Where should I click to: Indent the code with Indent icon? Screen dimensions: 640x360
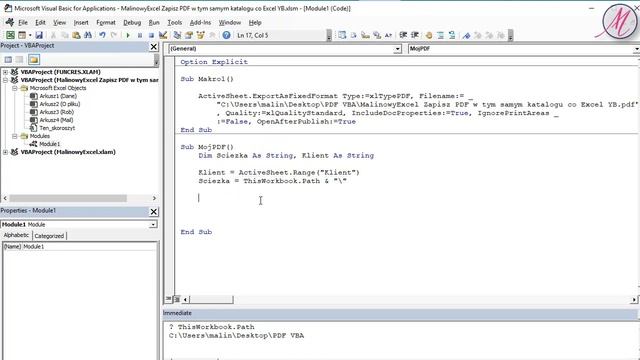click(403, 36)
